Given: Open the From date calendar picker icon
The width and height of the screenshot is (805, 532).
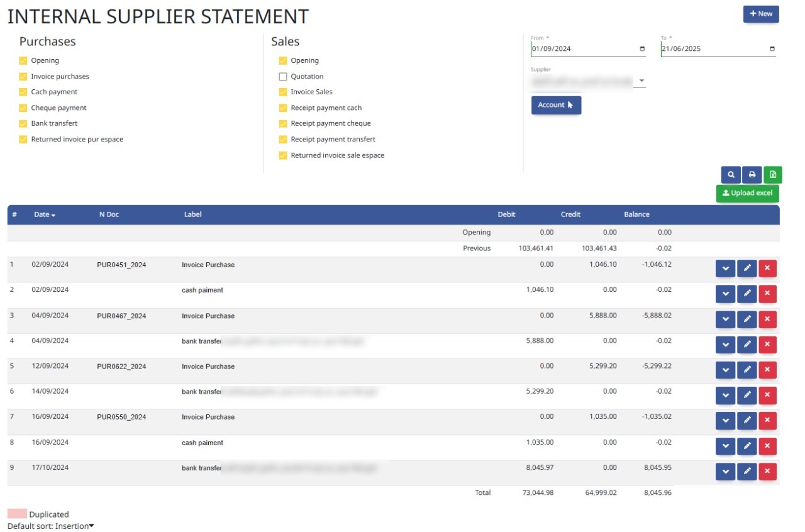Looking at the screenshot, I should point(641,49).
